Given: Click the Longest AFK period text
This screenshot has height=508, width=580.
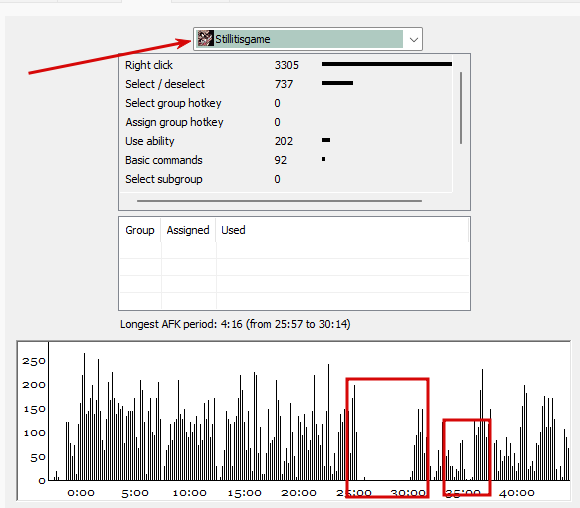Looking at the screenshot, I should (x=235, y=324).
